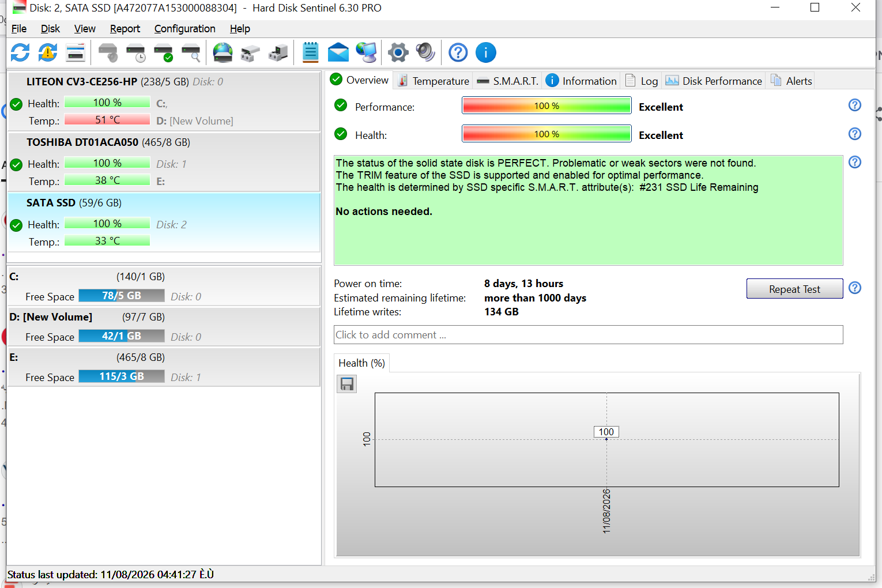The image size is (882, 588).
Task: Click the blue notepad report icon
Action: tap(310, 52)
